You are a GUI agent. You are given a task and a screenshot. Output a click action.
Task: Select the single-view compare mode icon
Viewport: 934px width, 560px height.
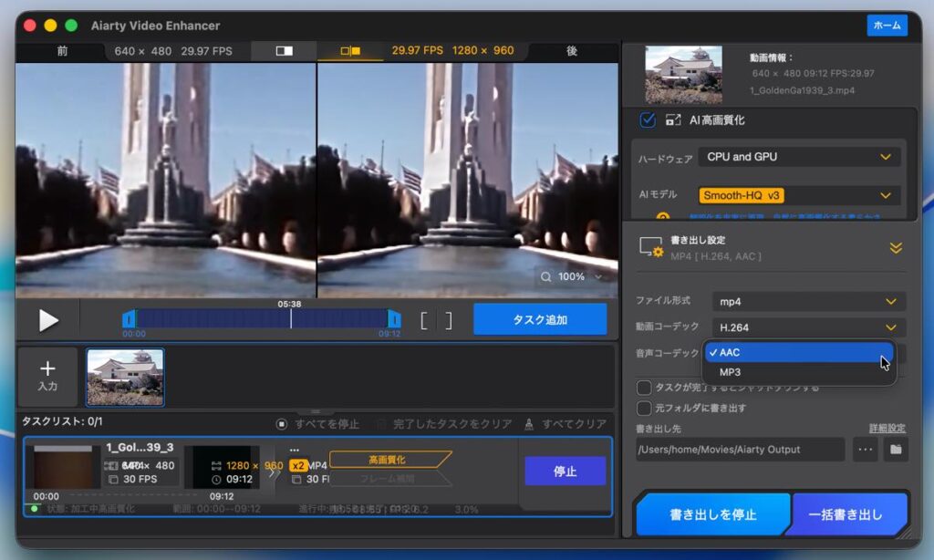tap(285, 51)
